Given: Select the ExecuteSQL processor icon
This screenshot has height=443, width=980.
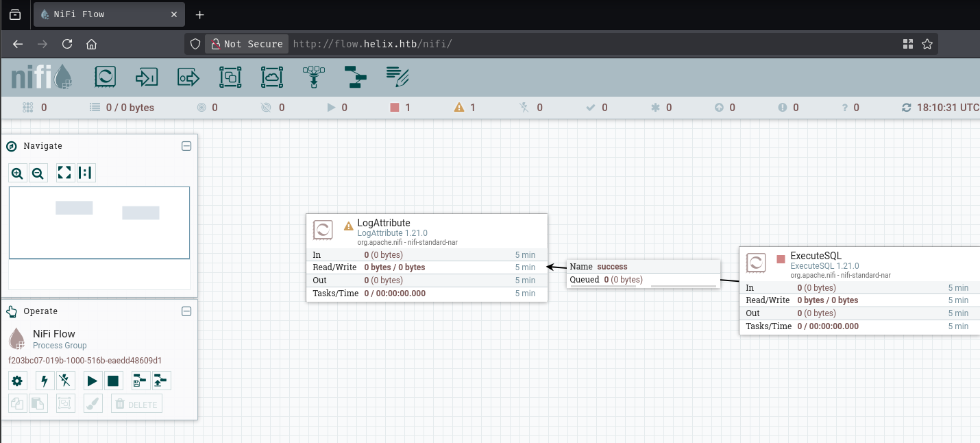Looking at the screenshot, I should (756, 263).
